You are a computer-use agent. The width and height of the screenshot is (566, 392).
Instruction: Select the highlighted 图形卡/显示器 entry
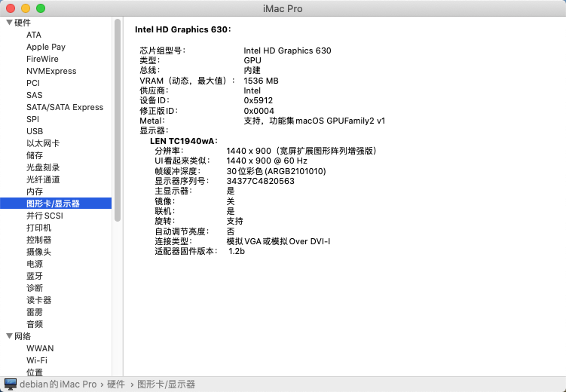(56, 204)
